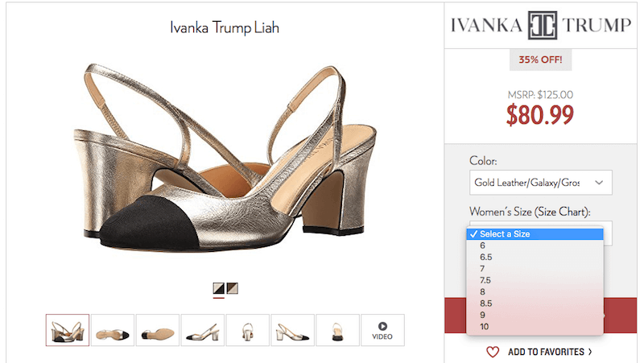
Task: Click the ADD TO FAVORITES link
Action: (x=550, y=352)
